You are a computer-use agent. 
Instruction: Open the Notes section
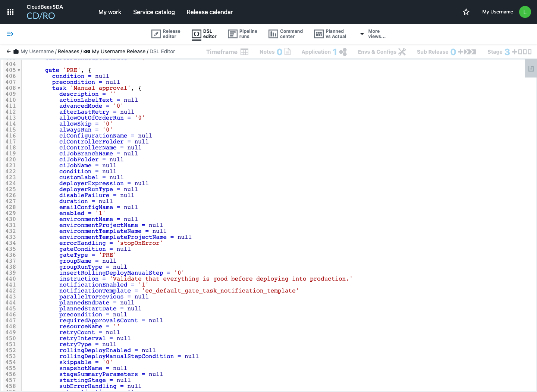tap(275, 52)
